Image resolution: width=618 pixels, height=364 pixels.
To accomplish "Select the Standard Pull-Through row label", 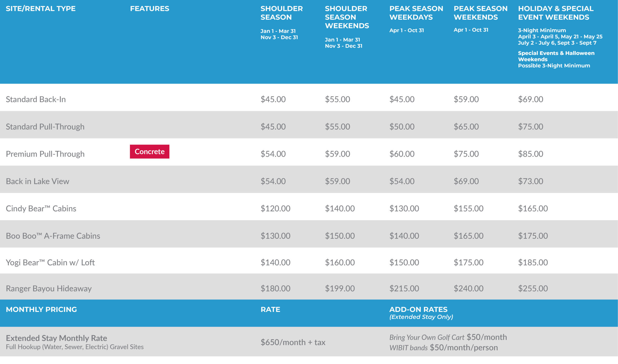I will tap(45, 126).
